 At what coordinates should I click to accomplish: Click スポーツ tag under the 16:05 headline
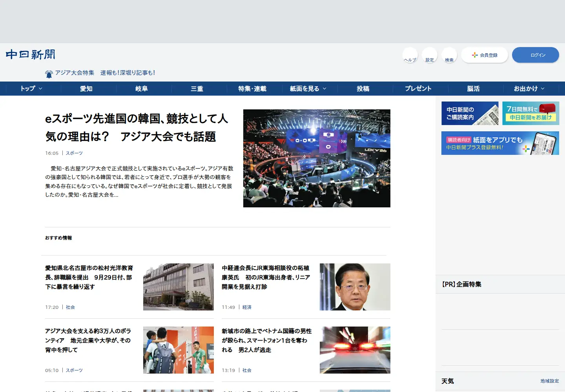74,153
